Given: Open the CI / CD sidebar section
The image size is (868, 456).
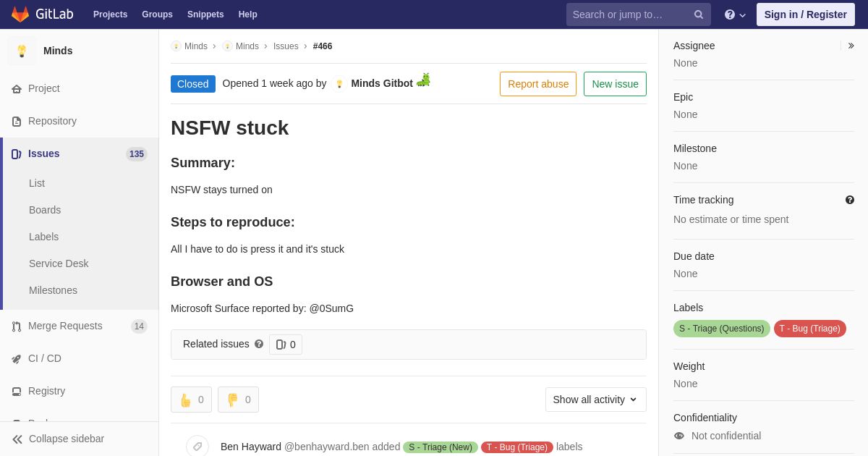Looking at the screenshot, I should (45, 358).
